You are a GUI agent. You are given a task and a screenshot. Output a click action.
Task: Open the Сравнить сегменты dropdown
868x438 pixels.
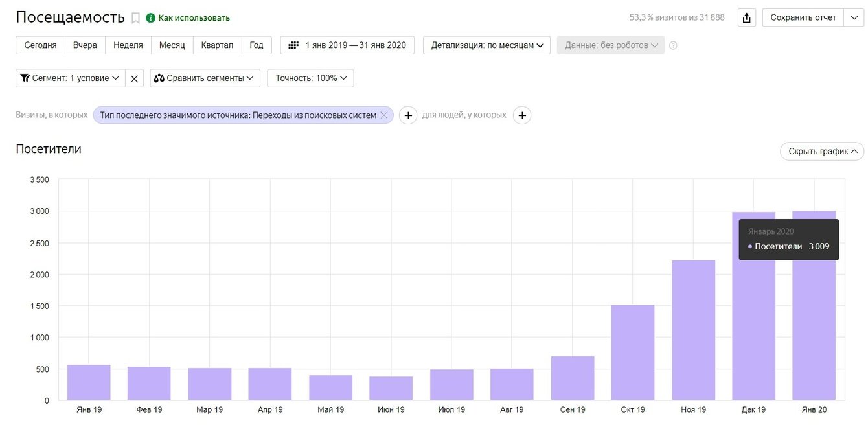(x=205, y=78)
